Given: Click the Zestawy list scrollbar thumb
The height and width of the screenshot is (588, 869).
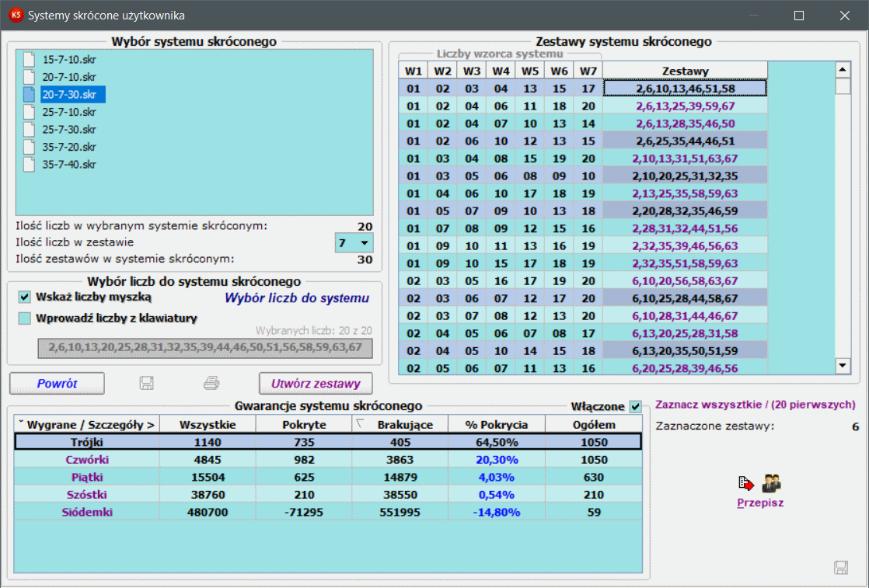Looking at the screenshot, I should 843,86.
